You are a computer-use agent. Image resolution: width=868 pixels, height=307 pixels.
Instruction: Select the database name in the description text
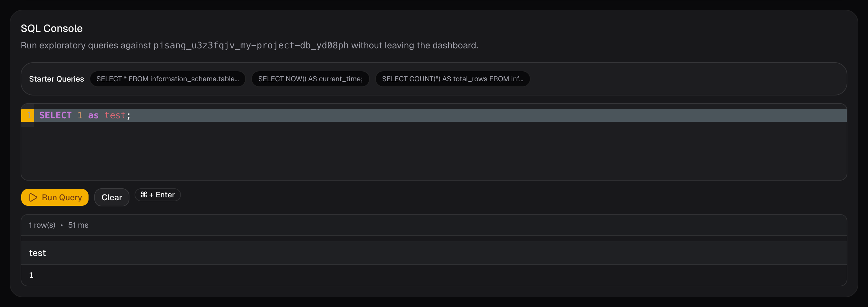(x=250, y=45)
